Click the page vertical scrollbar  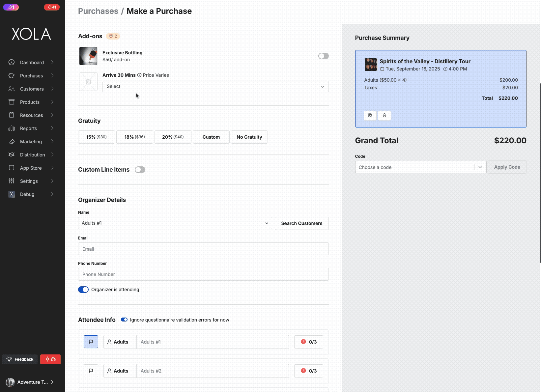tap(540, 173)
